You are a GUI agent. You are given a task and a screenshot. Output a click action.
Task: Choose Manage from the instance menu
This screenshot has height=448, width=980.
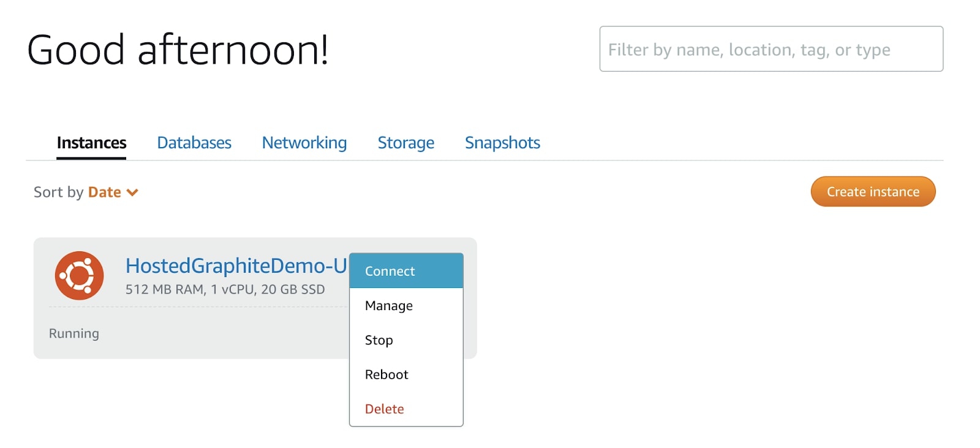[x=406, y=305]
